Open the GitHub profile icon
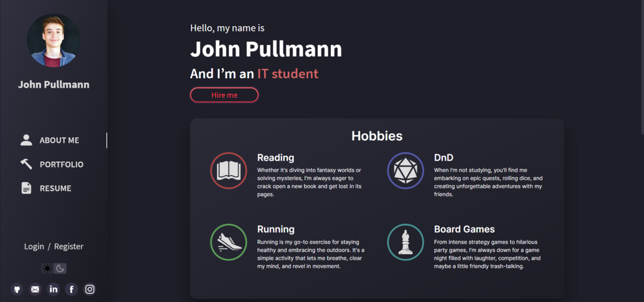Screen dimensions: 644x302 [x=17, y=289]
